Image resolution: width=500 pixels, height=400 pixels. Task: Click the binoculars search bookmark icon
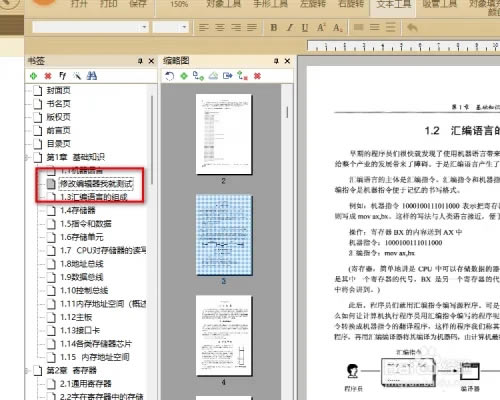click(x=92, y=76)
